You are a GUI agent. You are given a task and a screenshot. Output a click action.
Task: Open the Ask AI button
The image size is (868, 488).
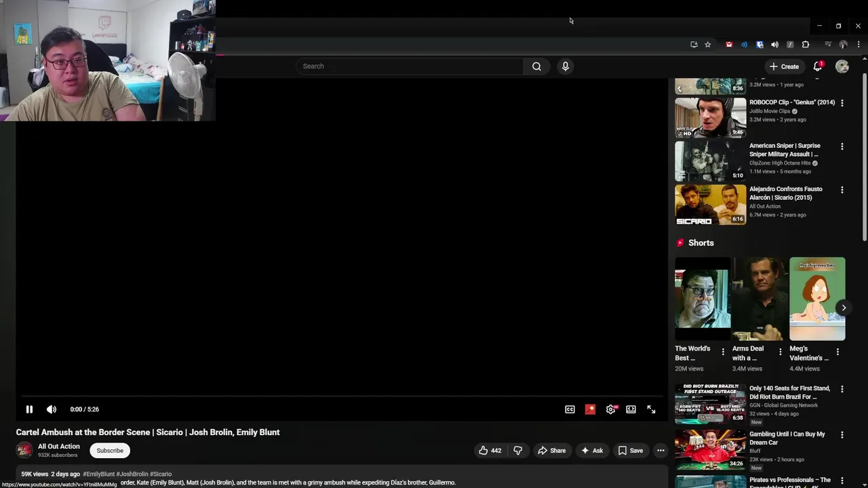(592, 451)
